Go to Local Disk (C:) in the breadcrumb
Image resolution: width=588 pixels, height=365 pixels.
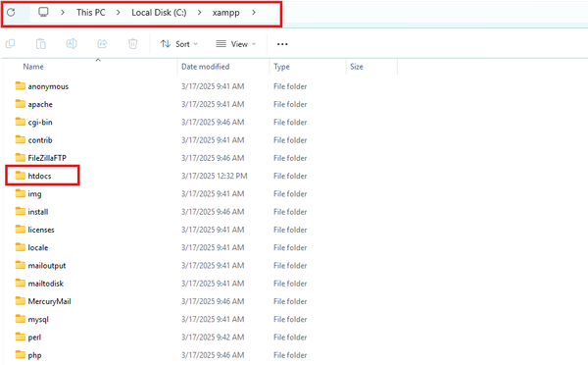point(159,13)
